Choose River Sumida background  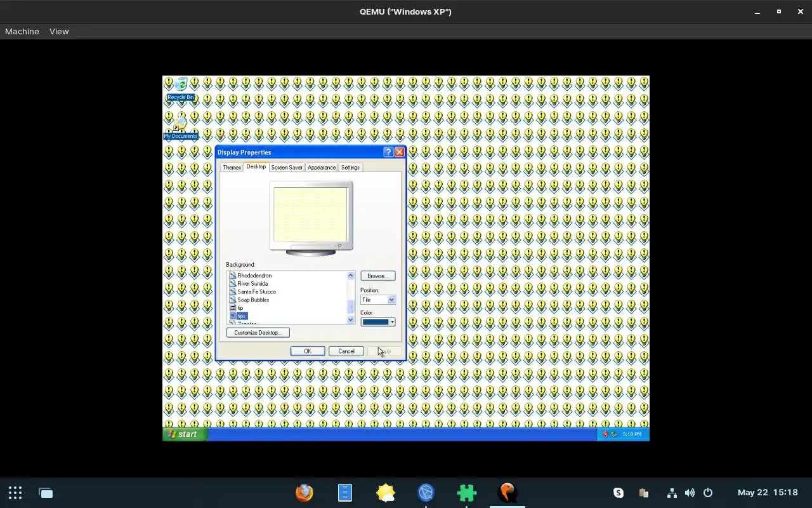(x=252, y=284)
